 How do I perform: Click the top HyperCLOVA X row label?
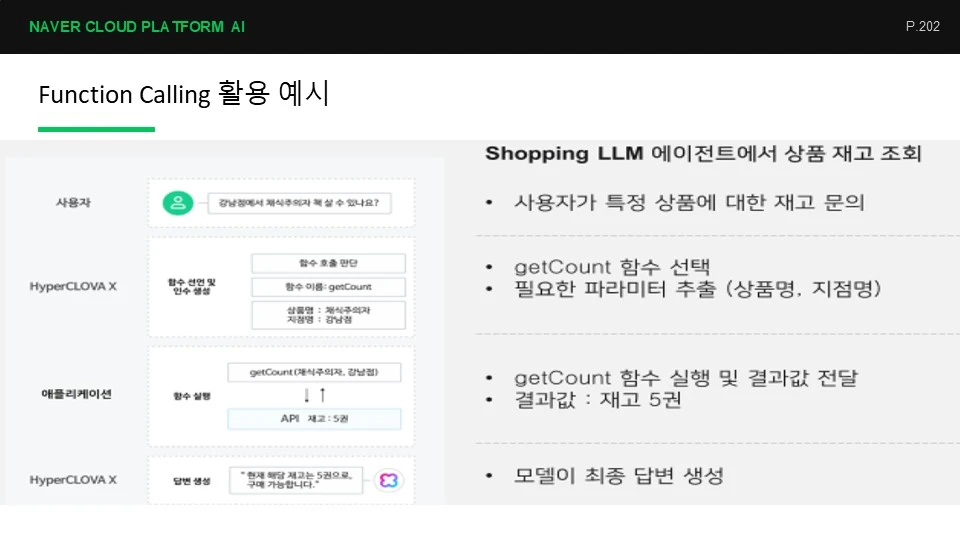(73, 286)
